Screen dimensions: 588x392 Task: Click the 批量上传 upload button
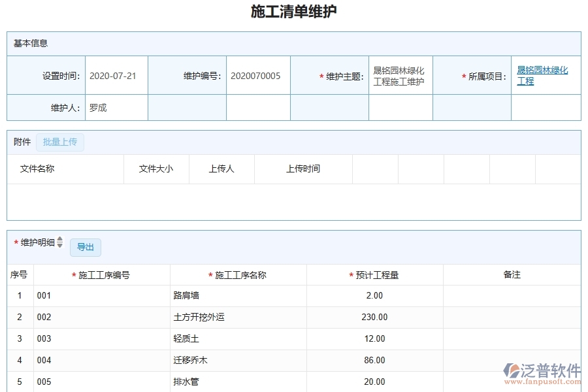(x=60, y=142)
